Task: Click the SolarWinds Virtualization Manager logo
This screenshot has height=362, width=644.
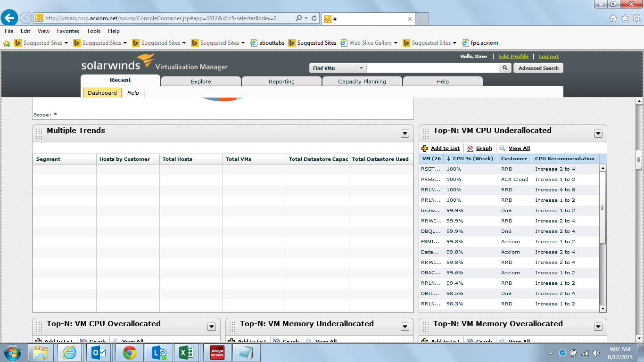Action: click(154, 63)
